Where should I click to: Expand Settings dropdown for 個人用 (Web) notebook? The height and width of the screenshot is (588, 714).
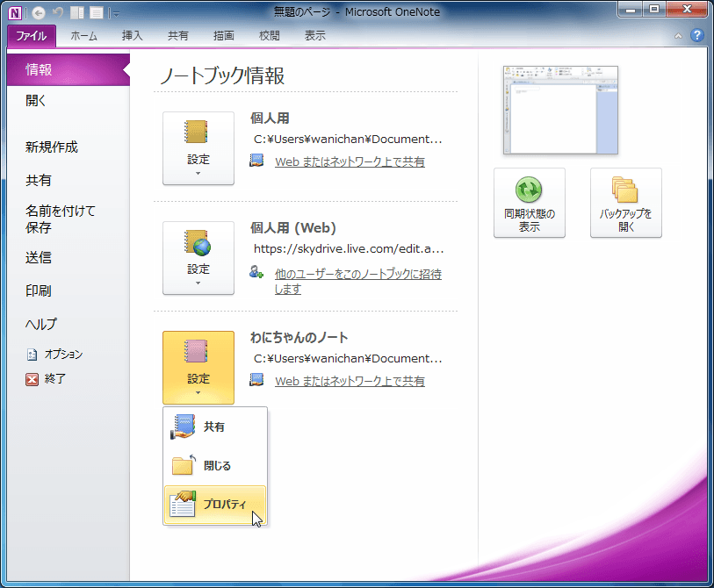tap(198, 258)
